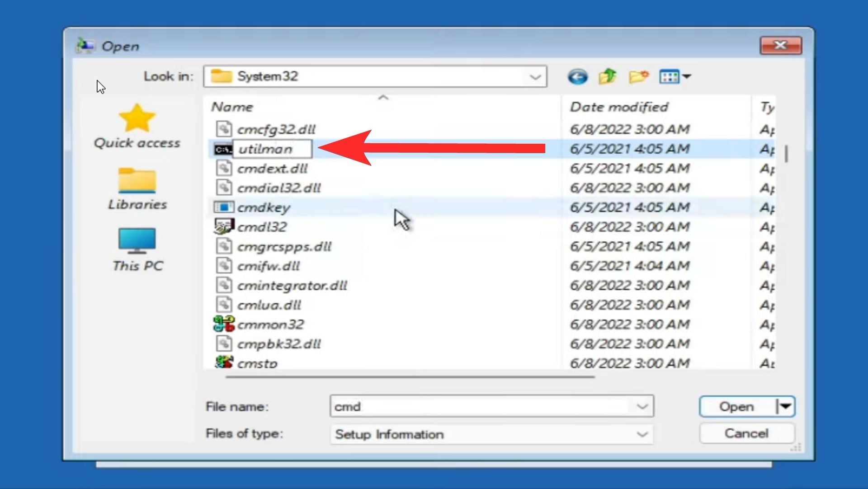Create a new folder
Screen dimensions: 868x489
(638, 76)
